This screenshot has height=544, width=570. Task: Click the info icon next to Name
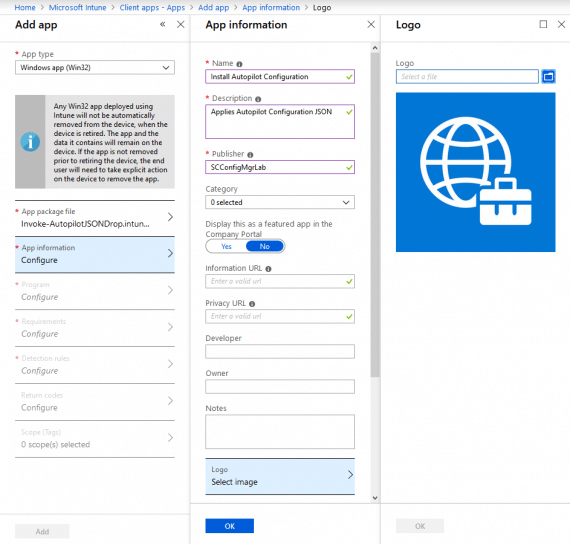point(239,64)
